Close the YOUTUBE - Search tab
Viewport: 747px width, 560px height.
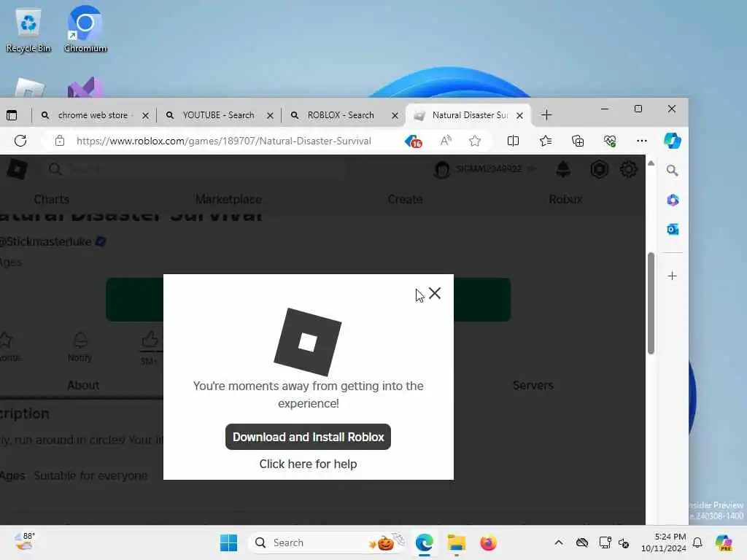tap(270, 115)
